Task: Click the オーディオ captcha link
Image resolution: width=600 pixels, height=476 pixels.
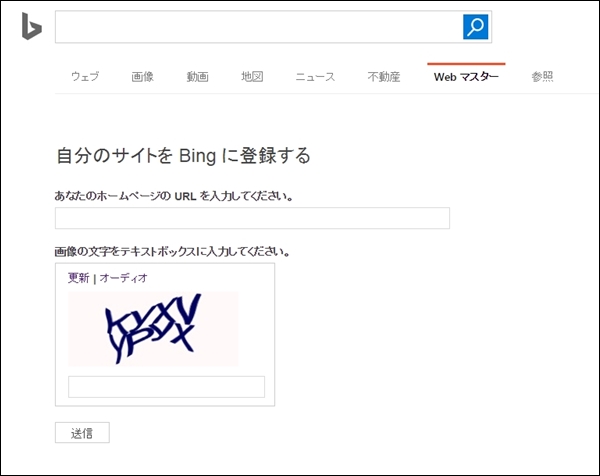Action: pos(124,278)
